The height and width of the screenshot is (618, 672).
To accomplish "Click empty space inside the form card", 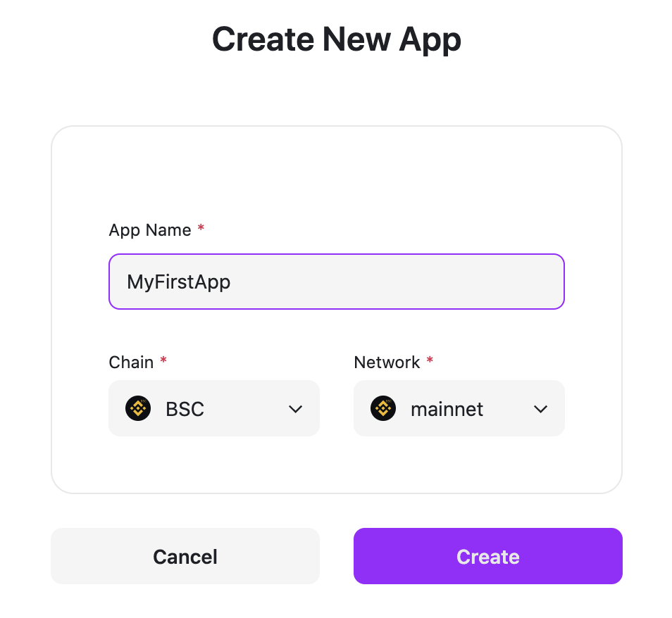I will coord(337,176).
